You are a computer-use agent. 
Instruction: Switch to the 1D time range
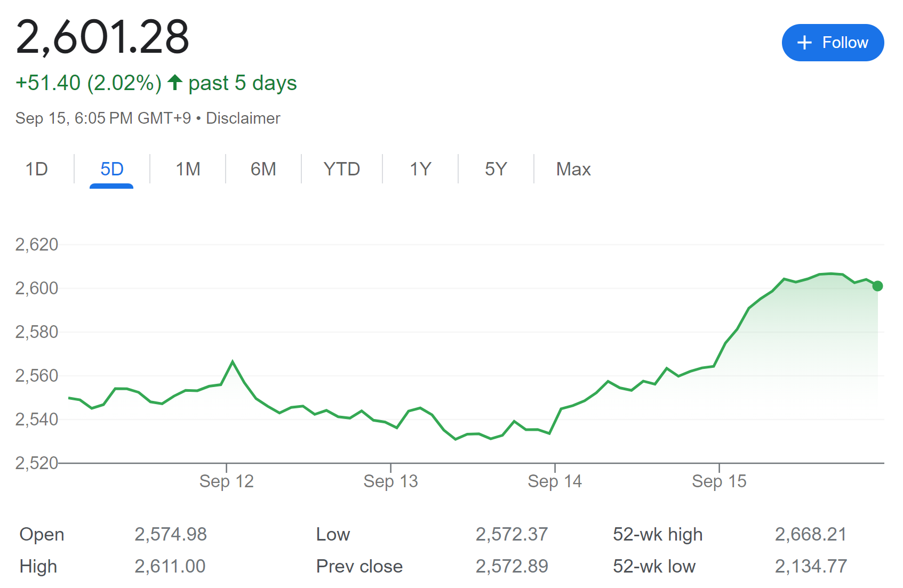click(x=37, y=169)
